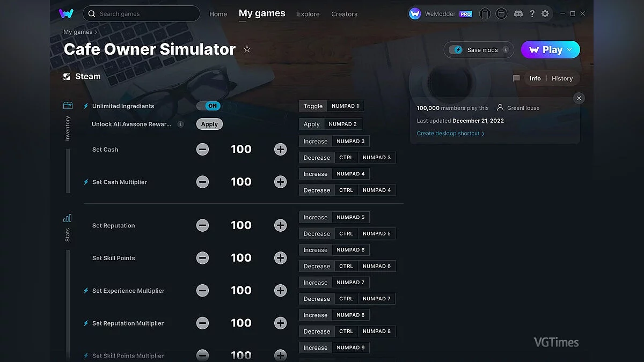The width and height of the screenshot is (644, 362).
Task: Decrease Set Experience Multiplier with minus
Action: pyautogui.click(x=202, y=291)
